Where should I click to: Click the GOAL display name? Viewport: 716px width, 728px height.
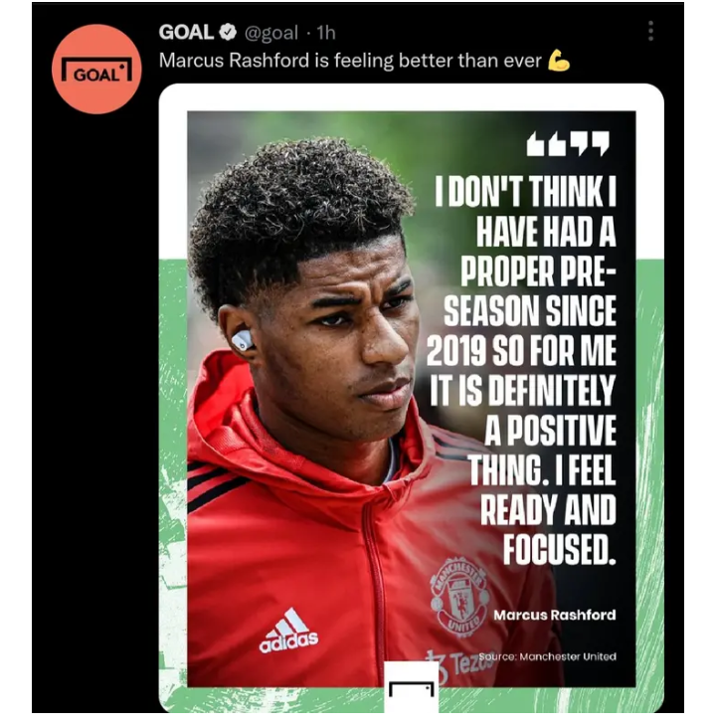(186, 32)
